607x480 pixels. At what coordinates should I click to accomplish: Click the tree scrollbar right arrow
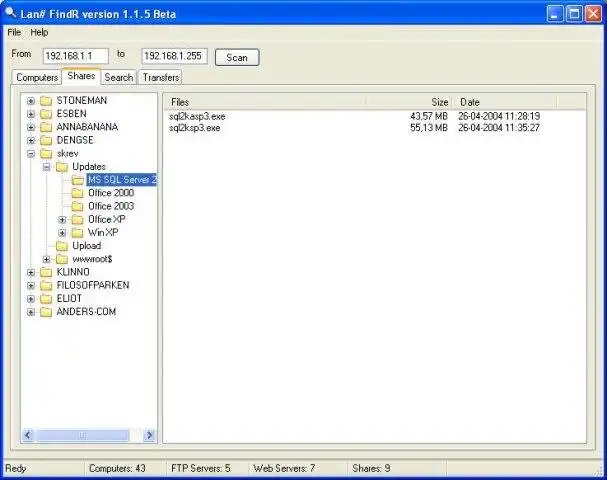(x=149, y=435)
